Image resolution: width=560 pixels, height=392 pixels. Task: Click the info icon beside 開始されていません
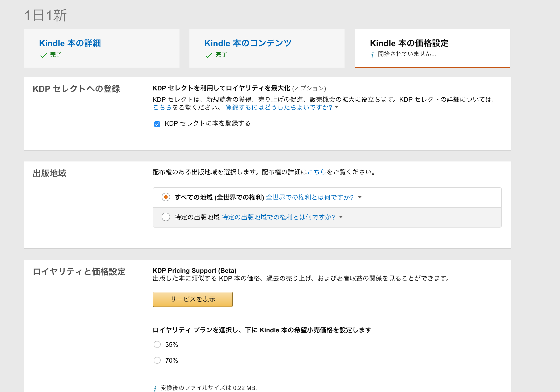(x=372, y=55)
